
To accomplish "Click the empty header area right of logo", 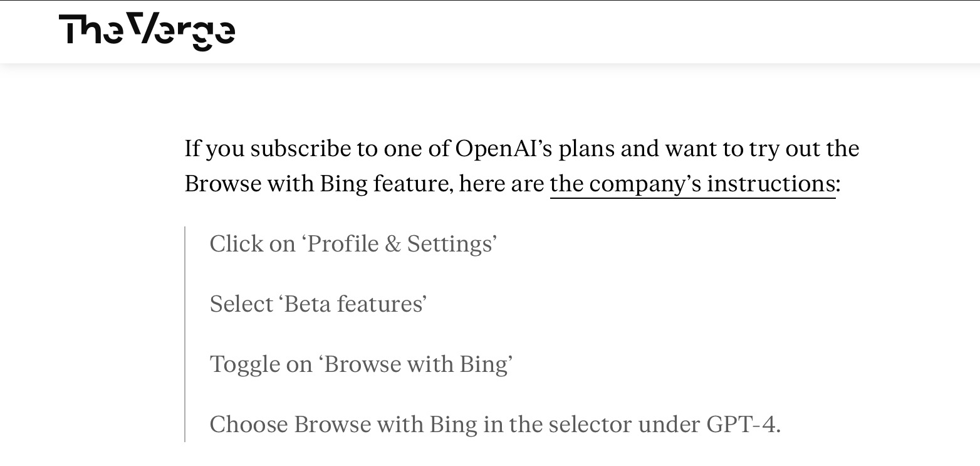I will [595, 31].
